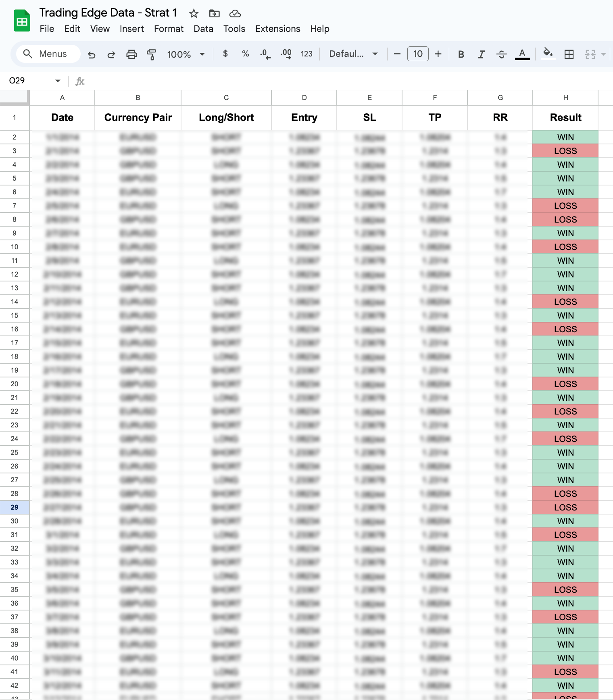Expand the Name box dropdown arrow
This screenshot has width=613, height=700.
coord(58,81)
